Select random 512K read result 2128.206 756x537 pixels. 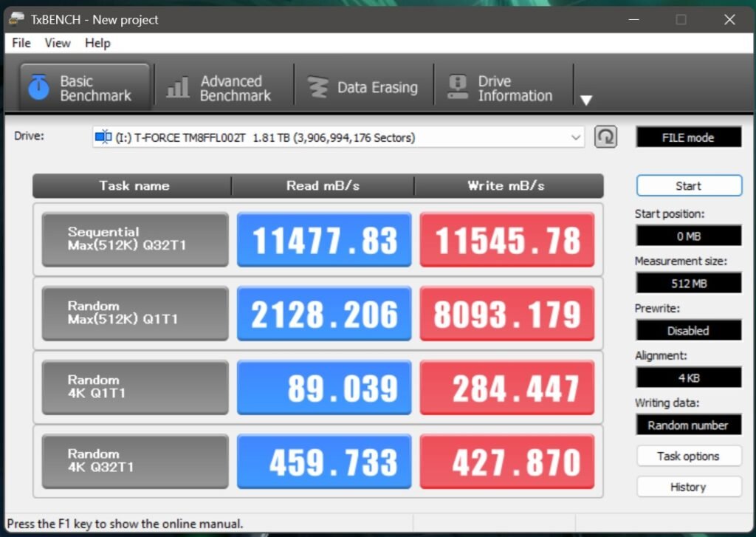324,313
